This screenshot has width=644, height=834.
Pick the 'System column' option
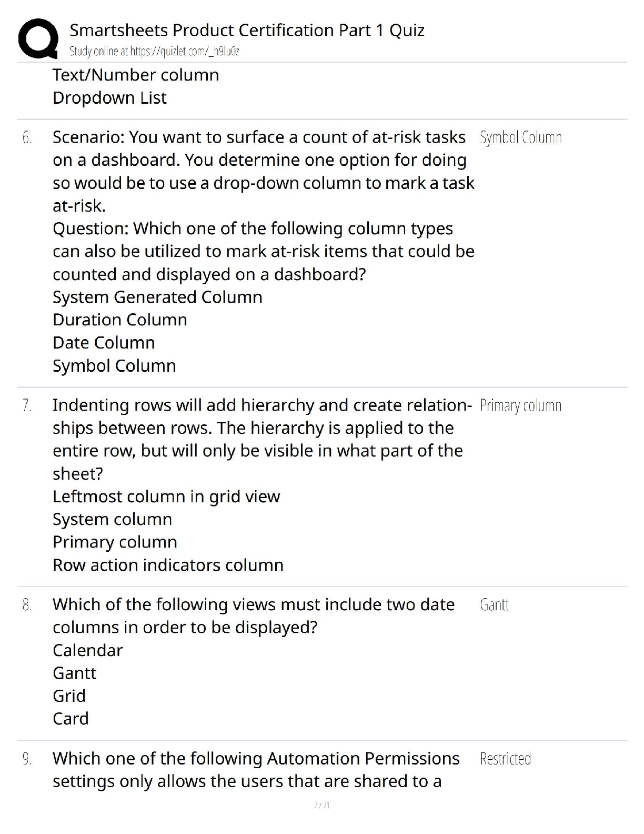[112, 520]
